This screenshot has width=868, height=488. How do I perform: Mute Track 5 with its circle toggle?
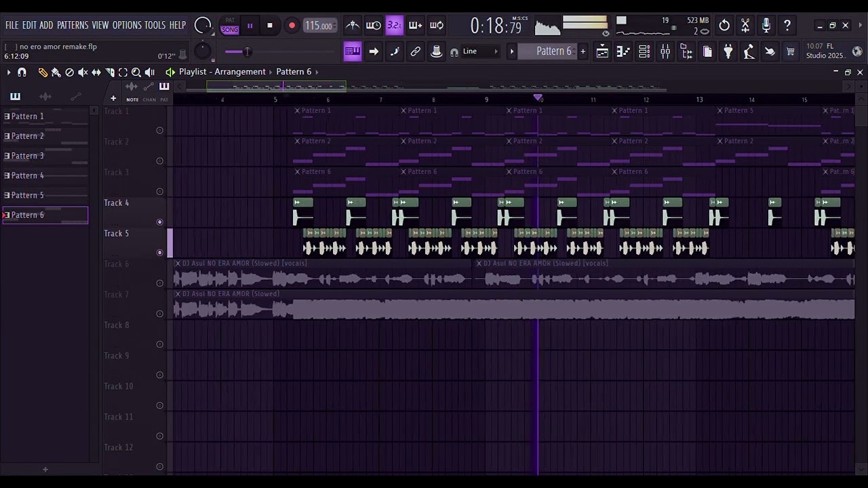tap(160, 252)
